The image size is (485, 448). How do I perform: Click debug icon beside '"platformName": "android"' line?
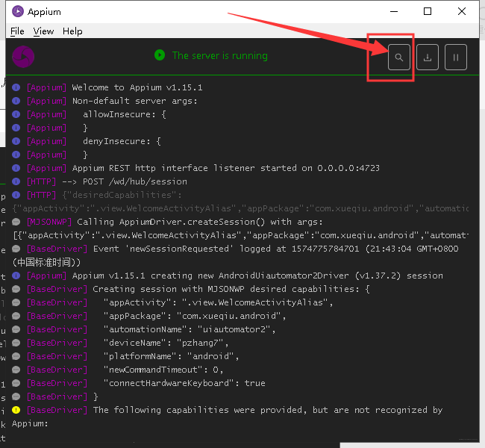16,356
